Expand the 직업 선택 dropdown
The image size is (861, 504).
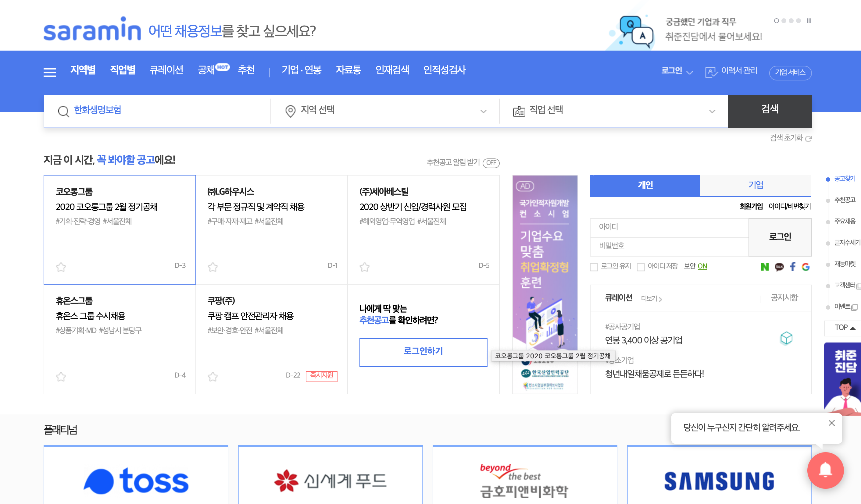click(x=613, y=111)
